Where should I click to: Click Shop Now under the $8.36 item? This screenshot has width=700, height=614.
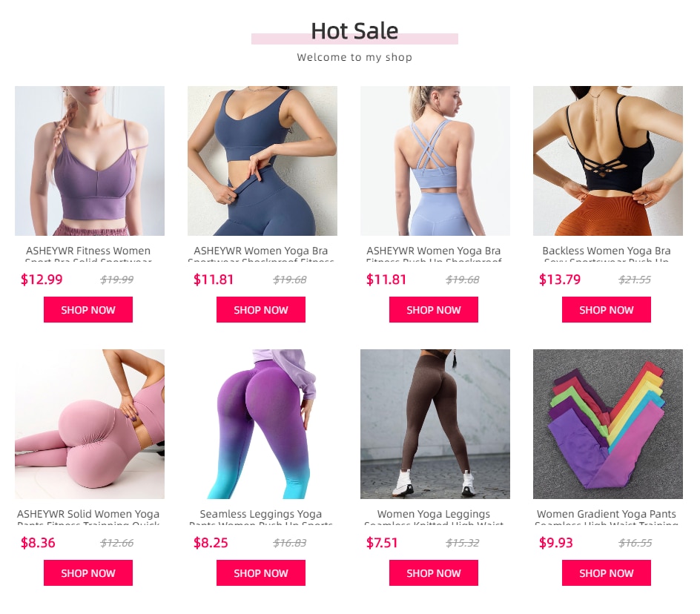tap(88, 572)
